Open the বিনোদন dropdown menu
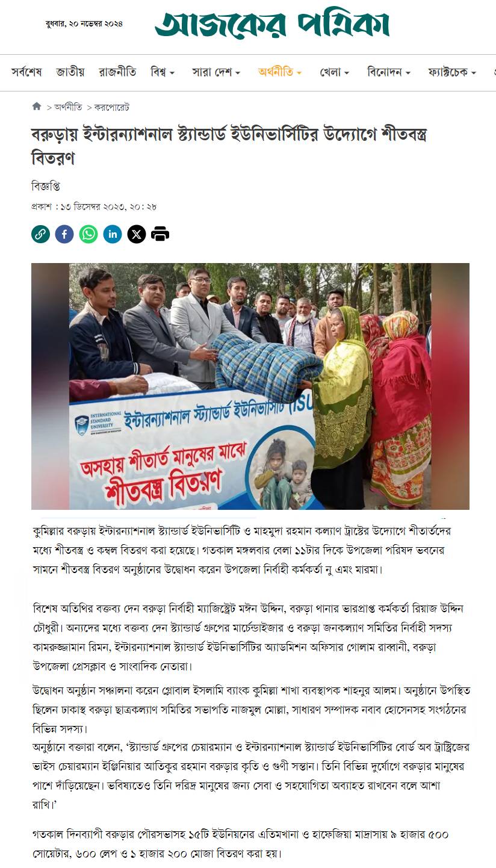 [x=389, y=72]
